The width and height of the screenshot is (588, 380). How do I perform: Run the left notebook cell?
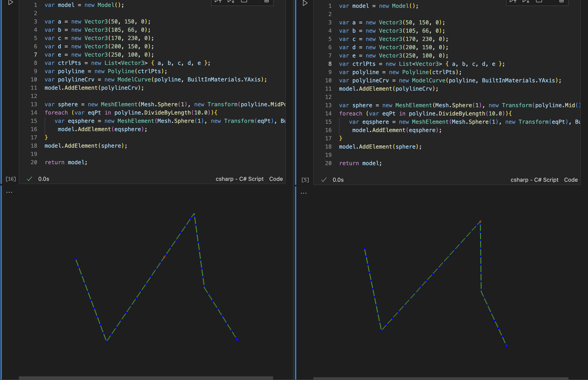pyautogui.click(x=10, y=3)
